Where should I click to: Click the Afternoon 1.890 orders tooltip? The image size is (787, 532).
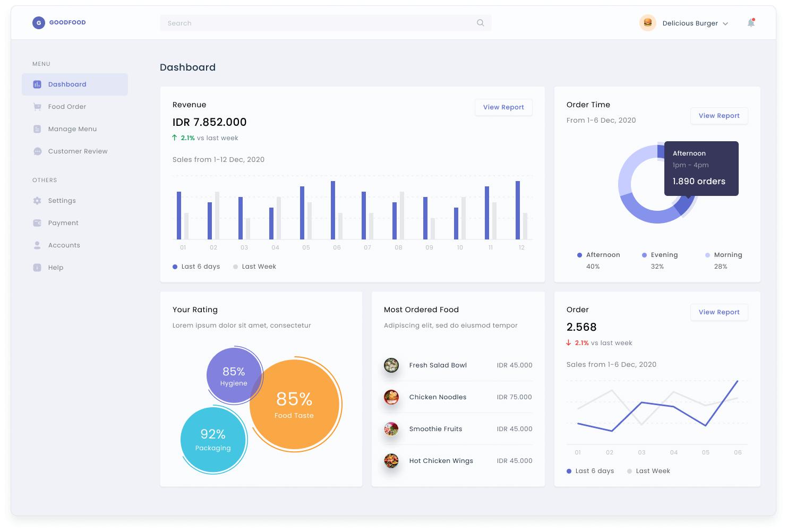pos(701,168)
